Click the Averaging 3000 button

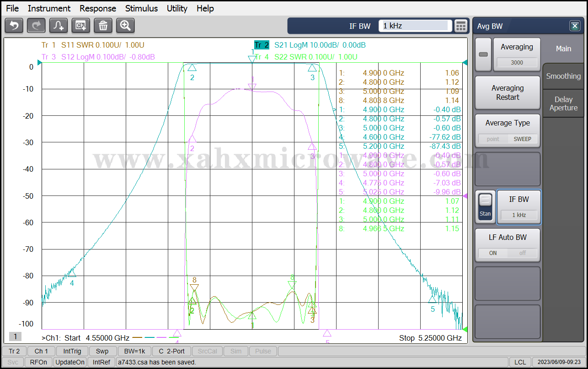[x=517, y=54]
